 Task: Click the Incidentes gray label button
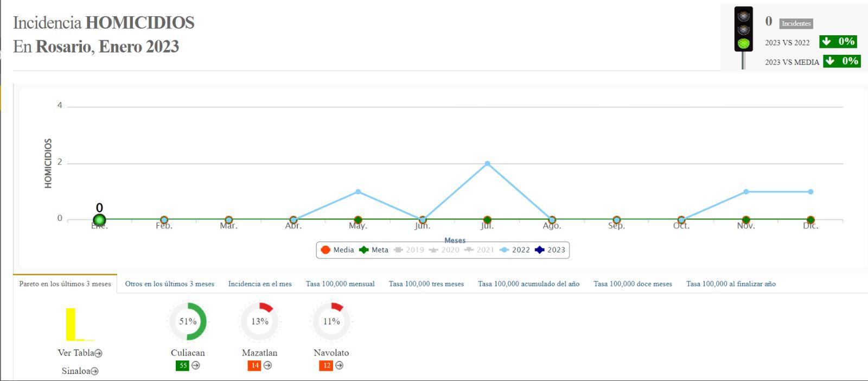tap(796, 23)
